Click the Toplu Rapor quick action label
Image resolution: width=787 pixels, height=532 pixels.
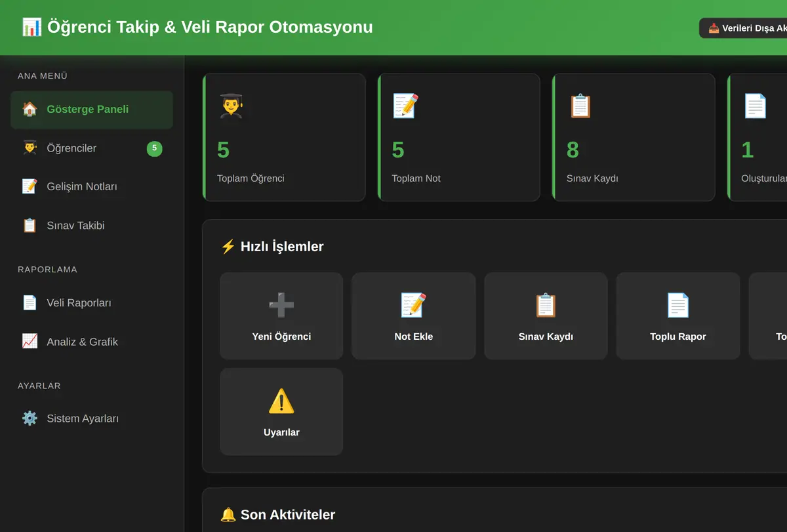click(x=678, y=337)
